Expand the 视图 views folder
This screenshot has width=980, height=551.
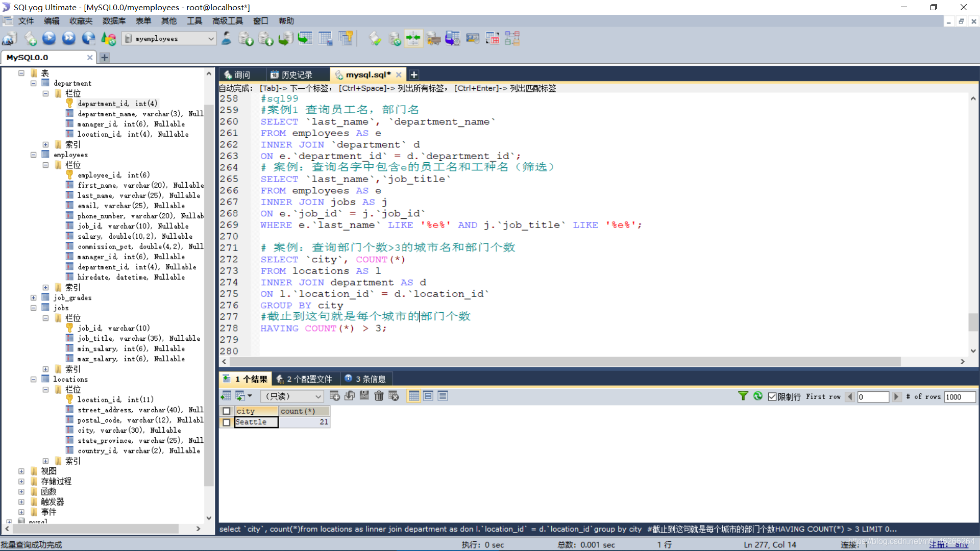pyautogui.click(x=21, y=471)
